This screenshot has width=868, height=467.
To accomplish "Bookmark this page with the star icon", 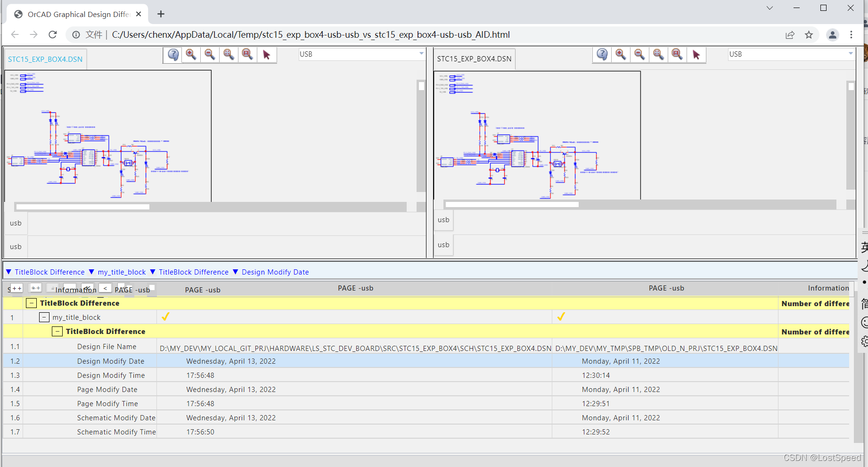I will [x=809, y=35].
